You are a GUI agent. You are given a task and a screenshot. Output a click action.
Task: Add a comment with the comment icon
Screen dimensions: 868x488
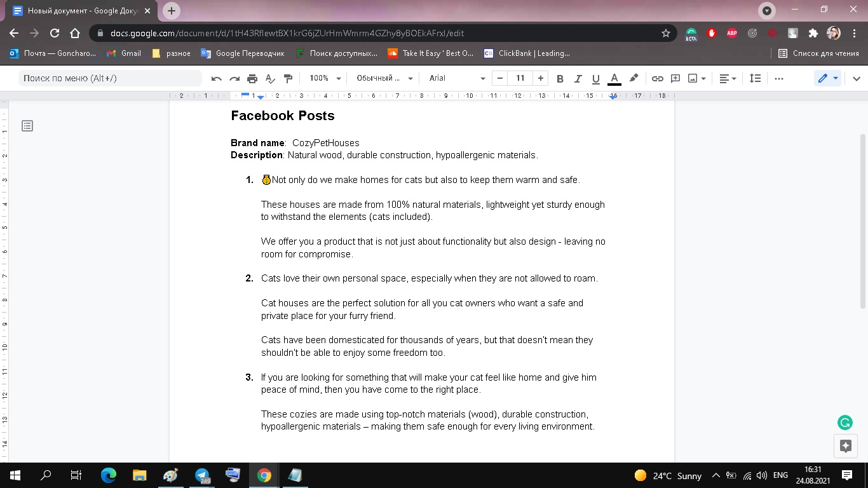(x=675, y=78)
